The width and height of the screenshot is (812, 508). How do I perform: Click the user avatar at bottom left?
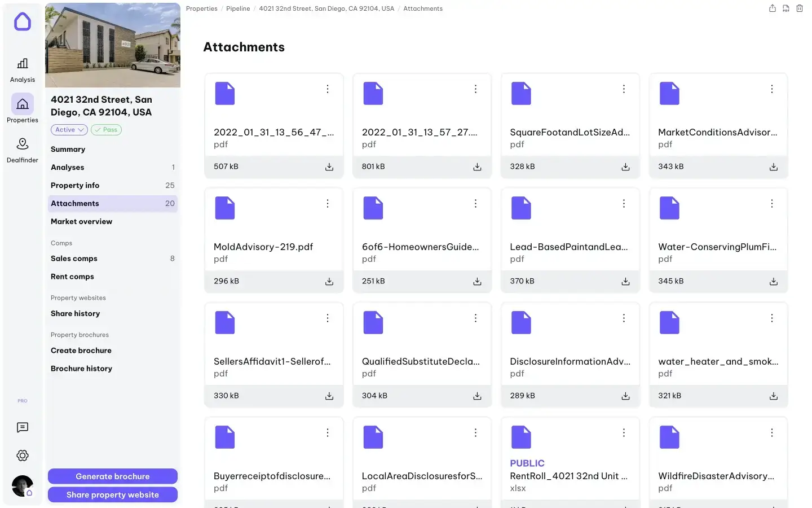pyautogui.click(x=22, y=486)
